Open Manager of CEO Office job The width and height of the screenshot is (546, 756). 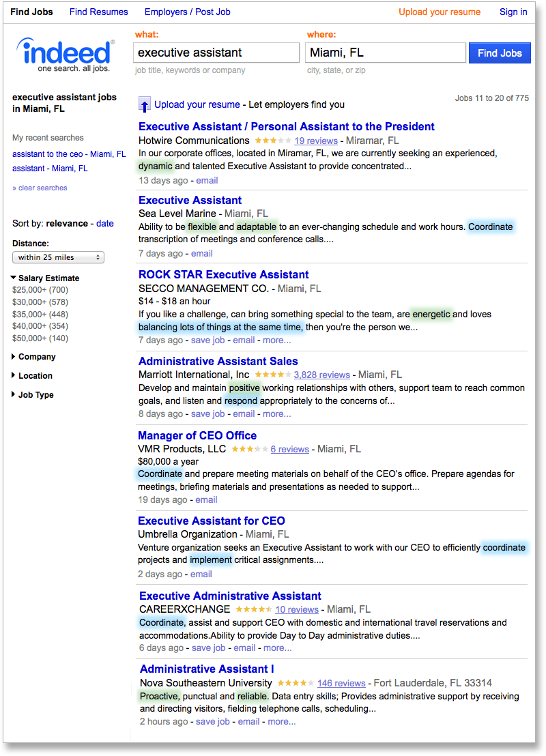(197, 436)
